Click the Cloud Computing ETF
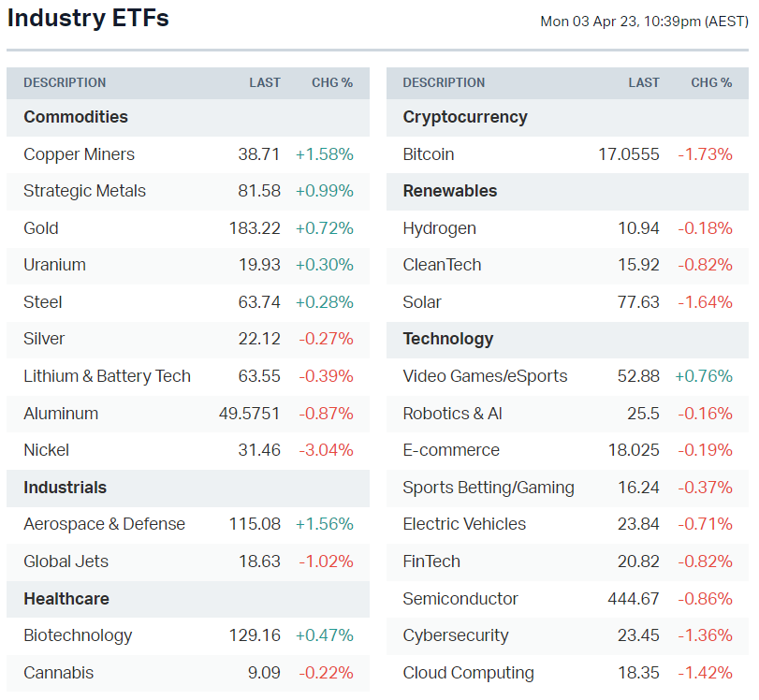This screenshot has height=700, width=759. (468, 673)
